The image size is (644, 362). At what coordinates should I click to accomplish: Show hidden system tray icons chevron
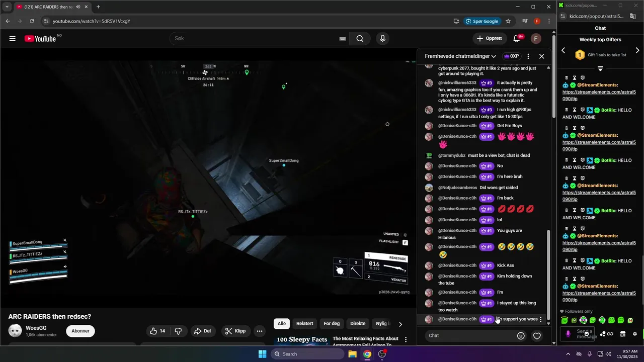point(568,354)
